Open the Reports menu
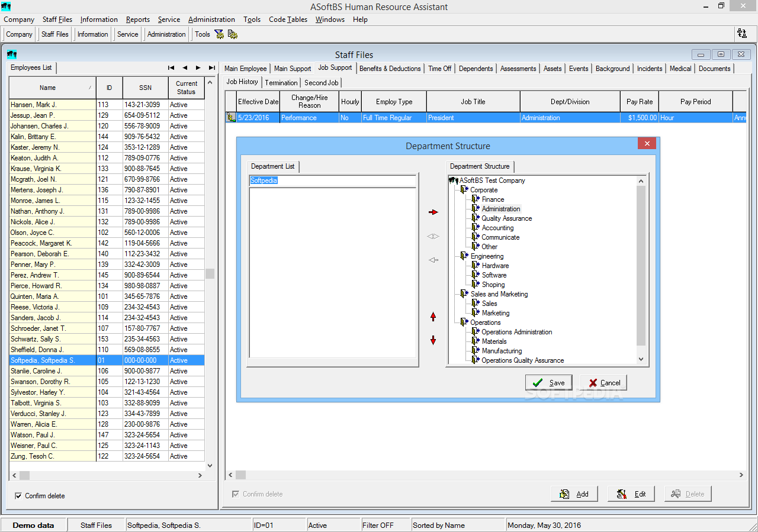This screenshot has height=532, width=758. [138, 20]
